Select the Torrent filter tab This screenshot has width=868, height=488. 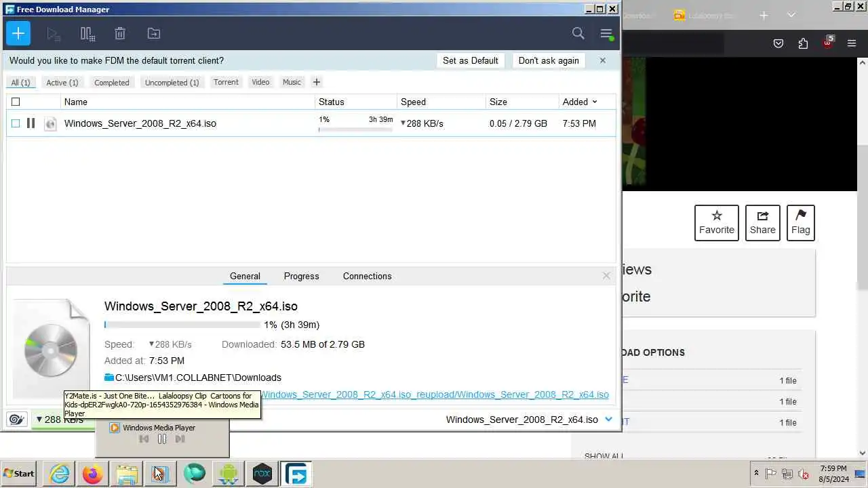226,82
